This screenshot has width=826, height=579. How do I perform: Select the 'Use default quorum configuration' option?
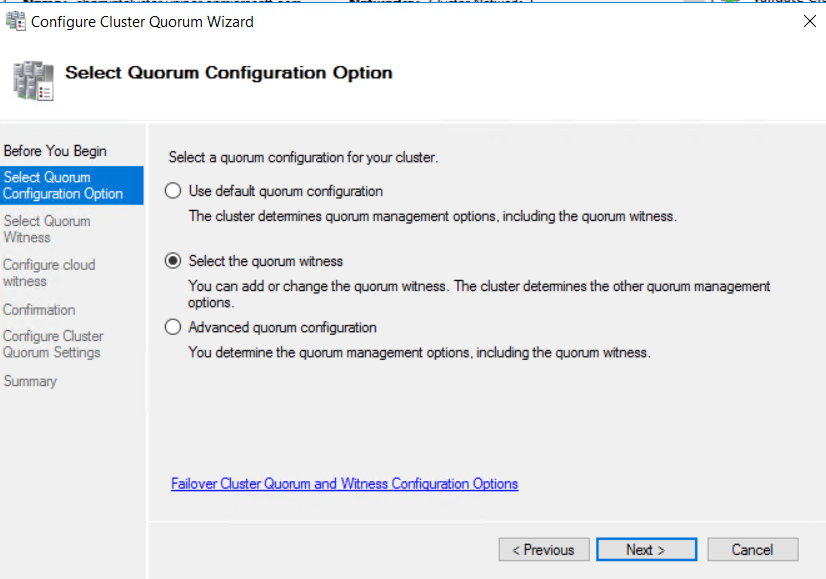(172, 190)
